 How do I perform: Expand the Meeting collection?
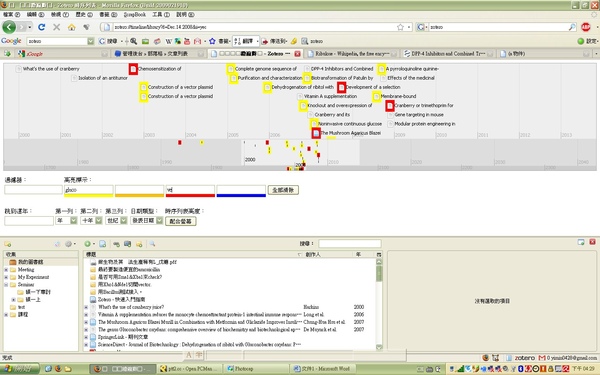click(6, 270)
